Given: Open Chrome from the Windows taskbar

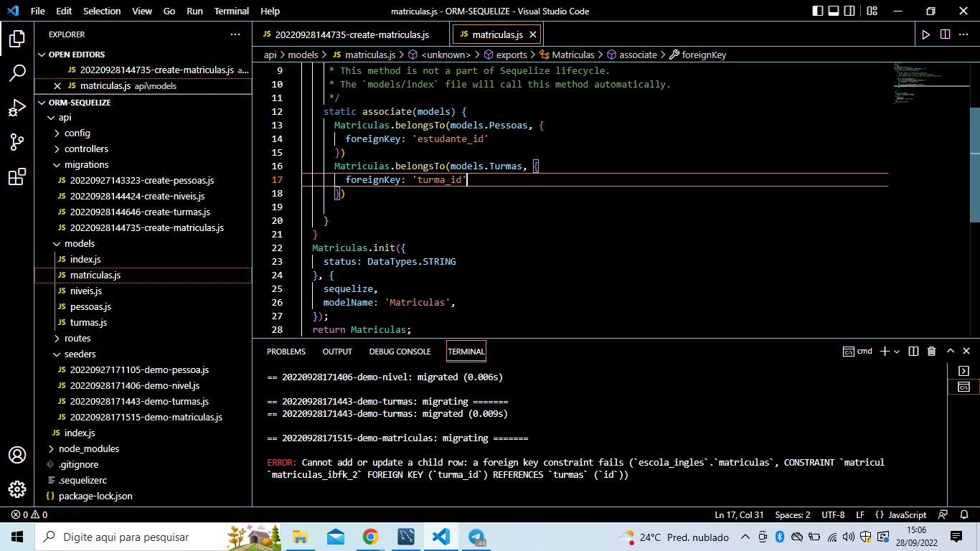Looking at the screenshot, I should click(x=370, y=537).
